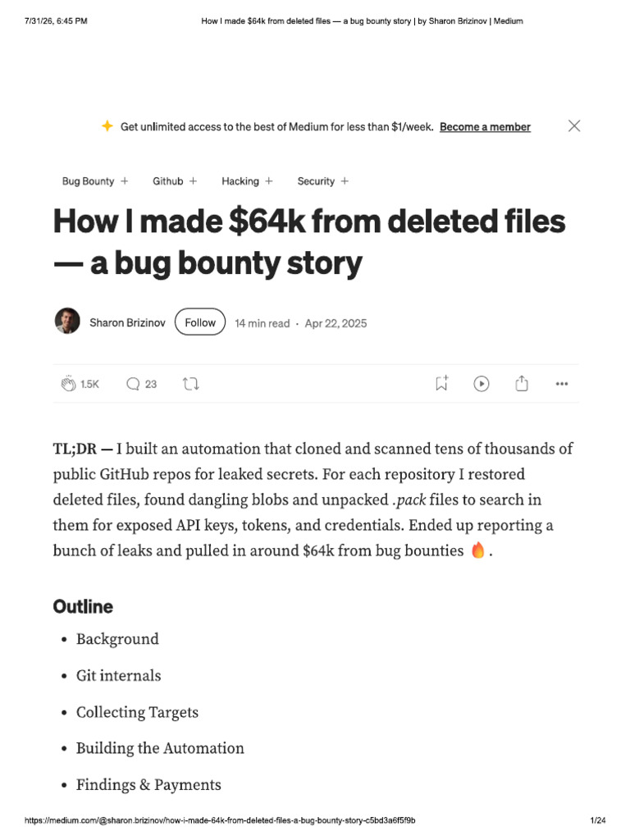Follow the Github topic plus sign
Screen dimensions: 630x840
(193, 181)
